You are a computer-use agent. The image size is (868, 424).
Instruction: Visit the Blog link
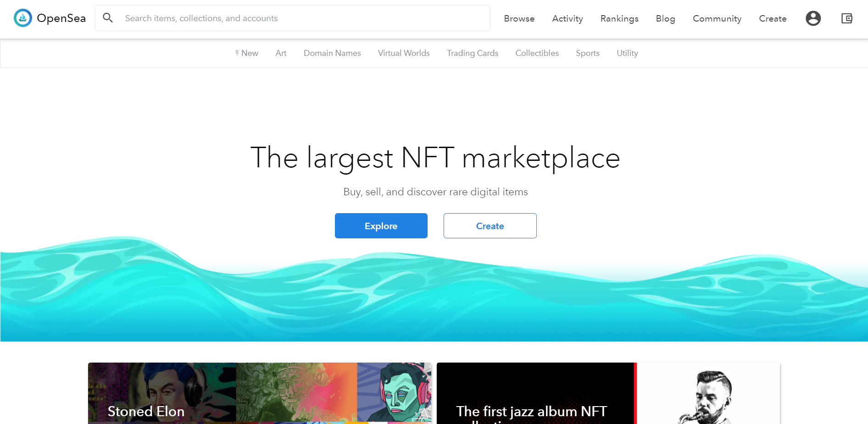point(665,19)
